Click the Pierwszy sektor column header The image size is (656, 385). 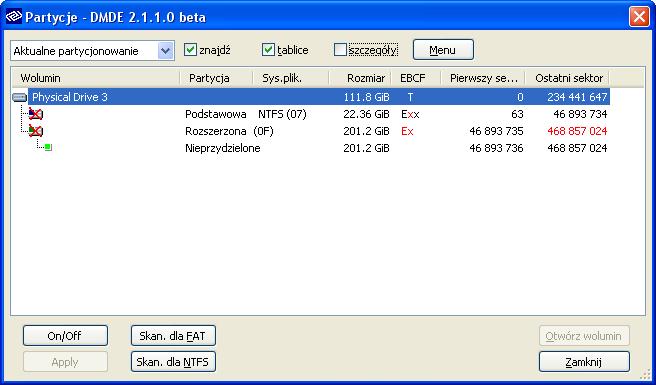(483, 78)
